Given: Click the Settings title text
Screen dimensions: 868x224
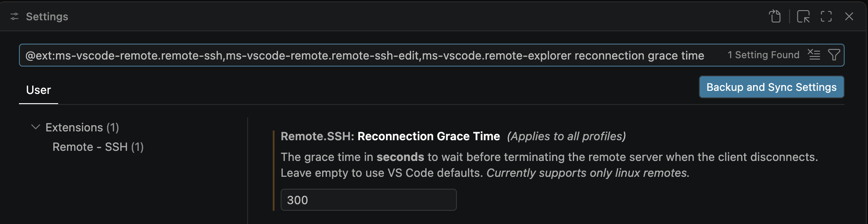Looking at the screenshot, I should 47,17.
